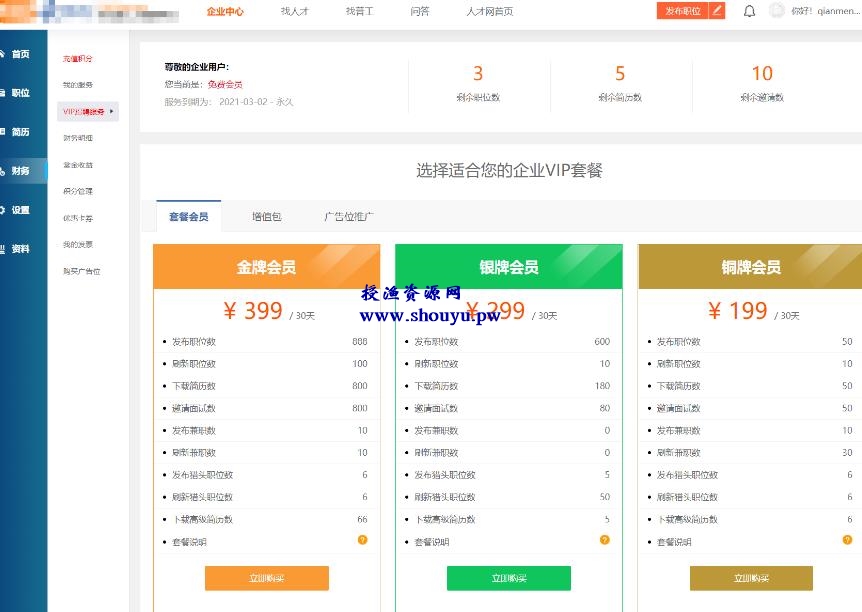Click 刷新兼职数 row in 铜牌会员 card
The width and height of the screenshot is (862, 612).
click(751, 453)
